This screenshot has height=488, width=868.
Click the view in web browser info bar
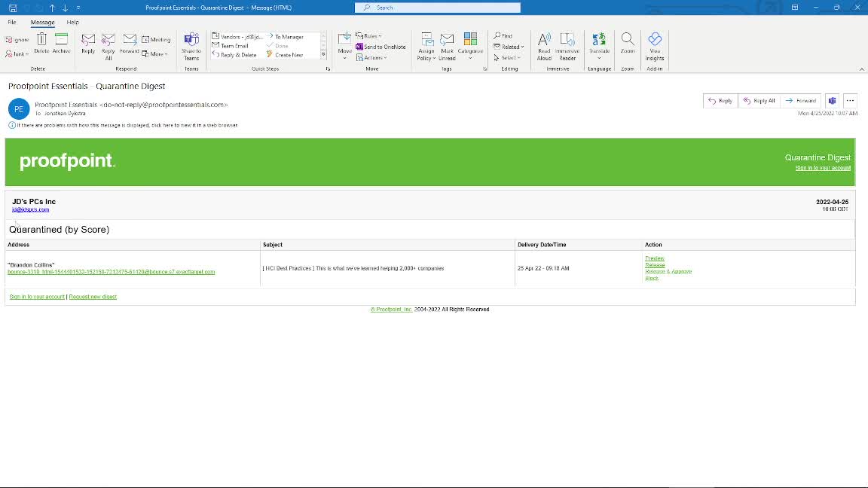[x=123, y=126]
